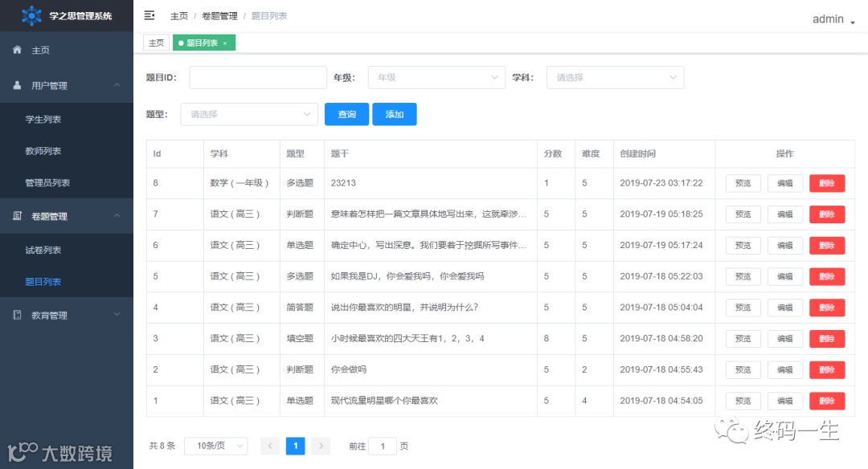This screenshot has width=868, height=469.
Task: Open the 年级 dropdown selector
Action: coord(436,77)
